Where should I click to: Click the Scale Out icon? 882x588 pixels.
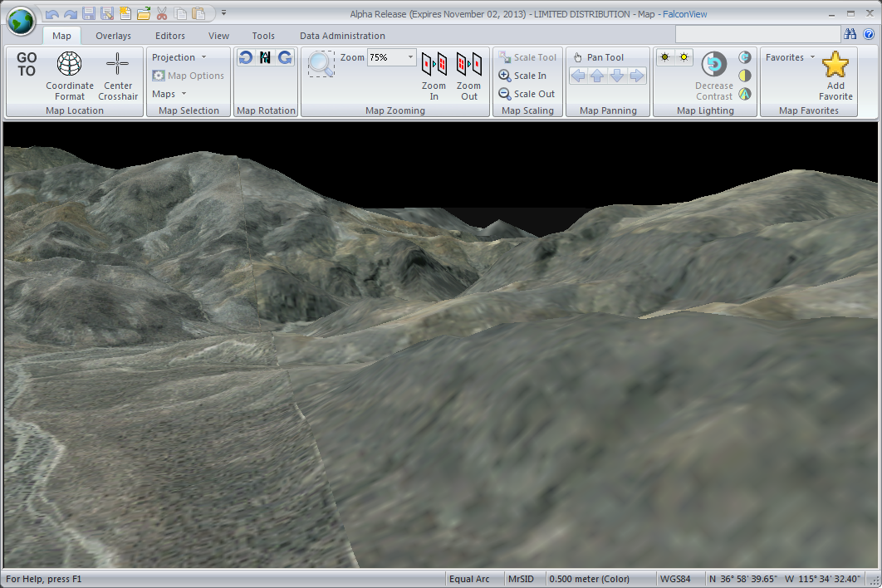click(x=505, y=93)
